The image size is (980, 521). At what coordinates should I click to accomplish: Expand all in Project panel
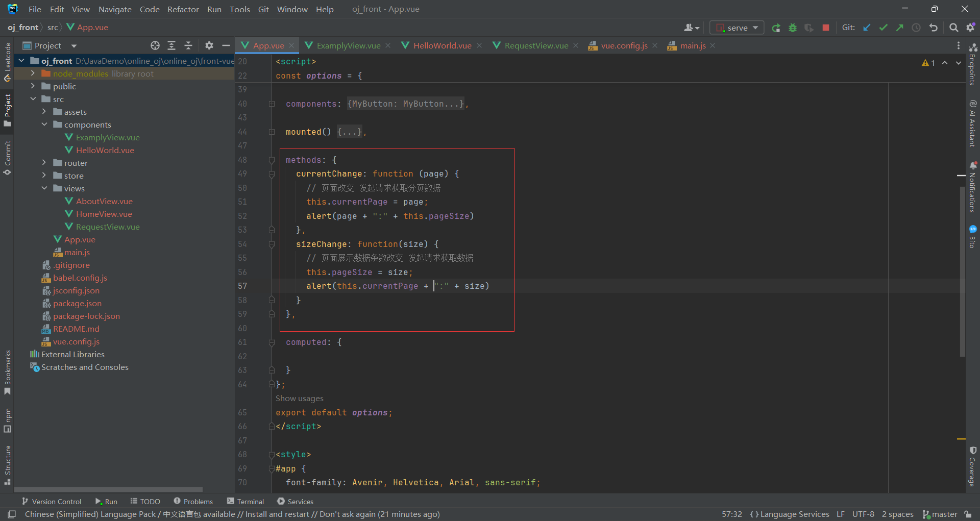(171, 45)
